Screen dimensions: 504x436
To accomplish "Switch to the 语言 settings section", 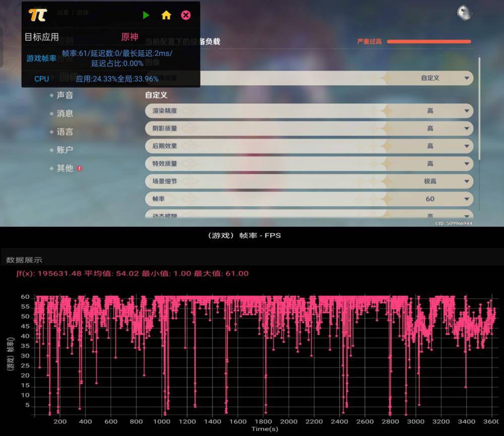I will [65, 132].
